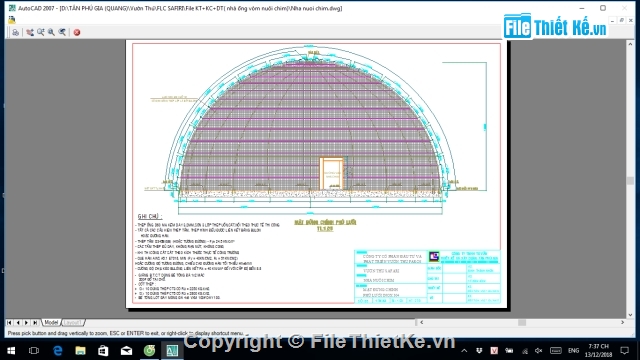Viewport: 640px width, 360px height.
Task: Launch Microsoft Edge from taskbar
Action: pyautogui.click(x=57, y=351)
